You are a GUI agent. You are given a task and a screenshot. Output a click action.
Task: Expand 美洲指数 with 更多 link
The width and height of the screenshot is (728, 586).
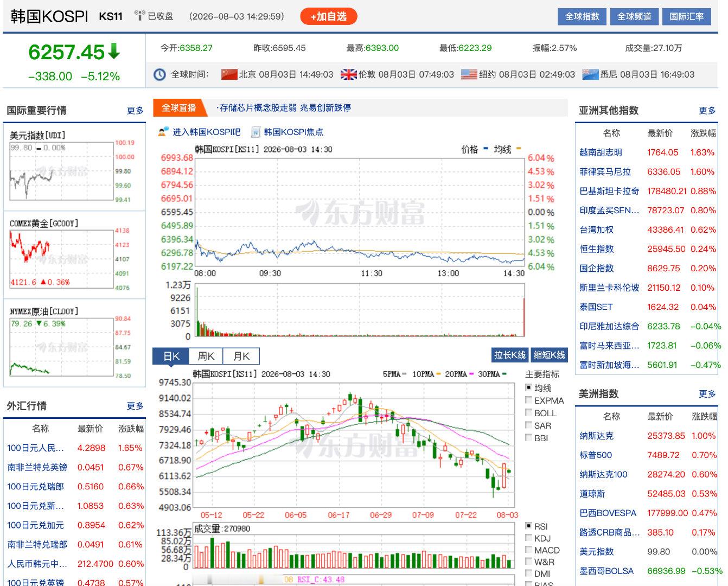707,394
